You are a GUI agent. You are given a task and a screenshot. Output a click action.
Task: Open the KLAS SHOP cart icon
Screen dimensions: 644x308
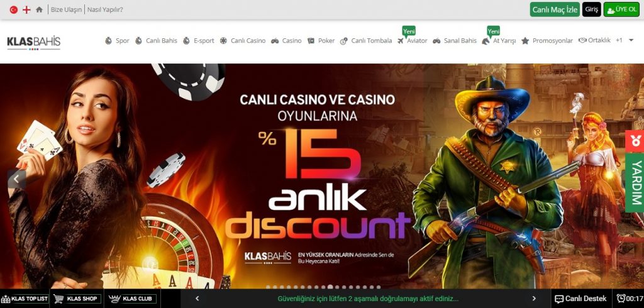pyautogui.click(x=58, y=299)
